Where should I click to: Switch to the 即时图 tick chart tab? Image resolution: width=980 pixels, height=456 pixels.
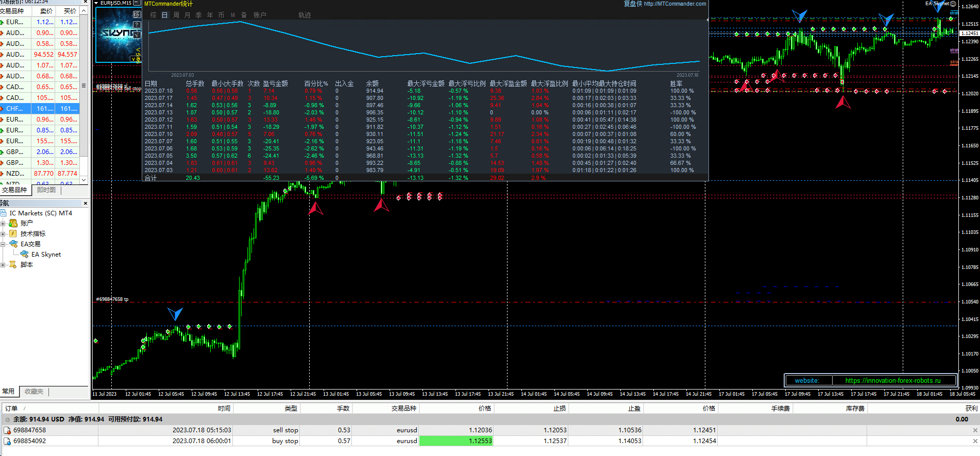pyautogui.click(x=46, y=190)
